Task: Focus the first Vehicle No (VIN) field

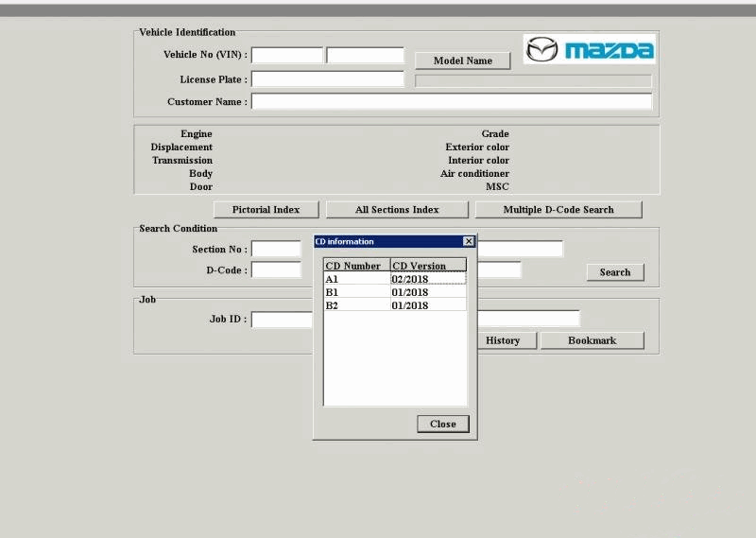Action: click(287, 56)
